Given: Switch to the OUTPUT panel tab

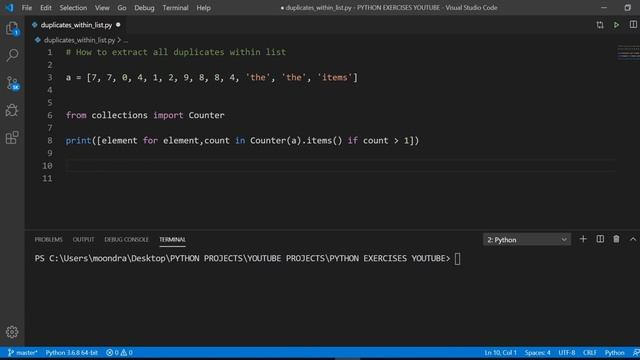Looking at the screenshot, I should pos(83,240).
